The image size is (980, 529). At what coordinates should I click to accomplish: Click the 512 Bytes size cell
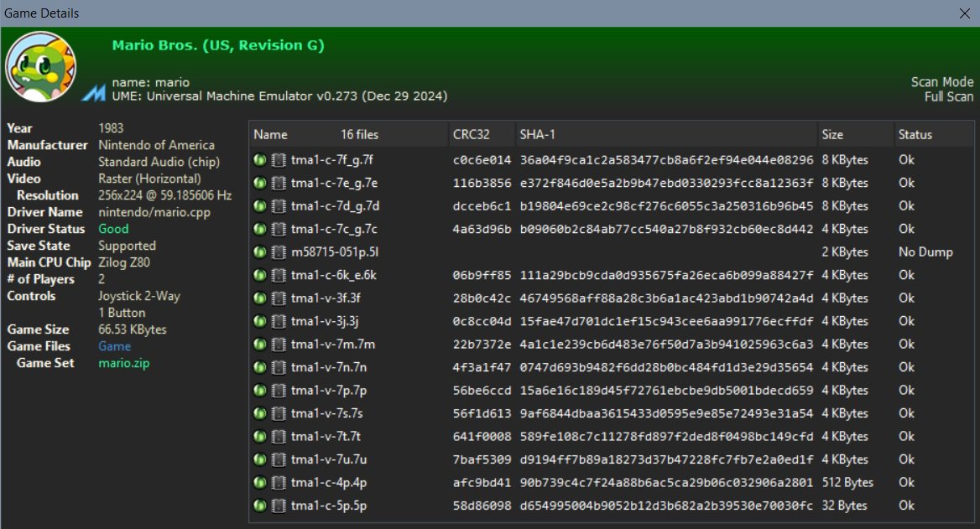[x=847, y=483]
